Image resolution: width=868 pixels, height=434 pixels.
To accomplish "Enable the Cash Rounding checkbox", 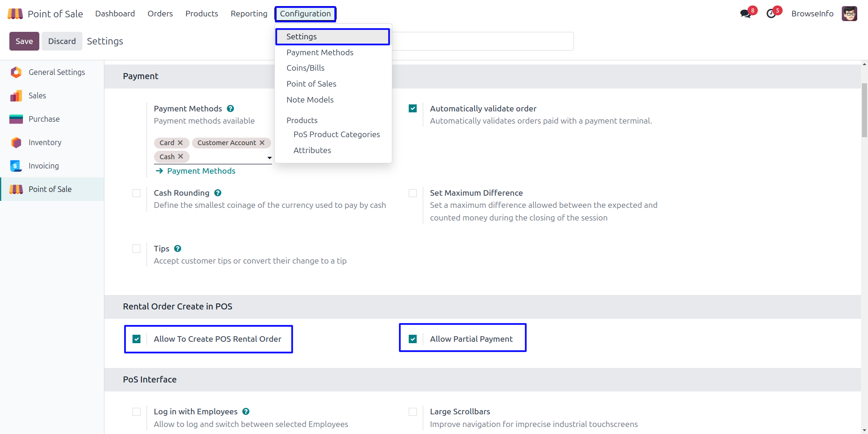I will [137, 193].
